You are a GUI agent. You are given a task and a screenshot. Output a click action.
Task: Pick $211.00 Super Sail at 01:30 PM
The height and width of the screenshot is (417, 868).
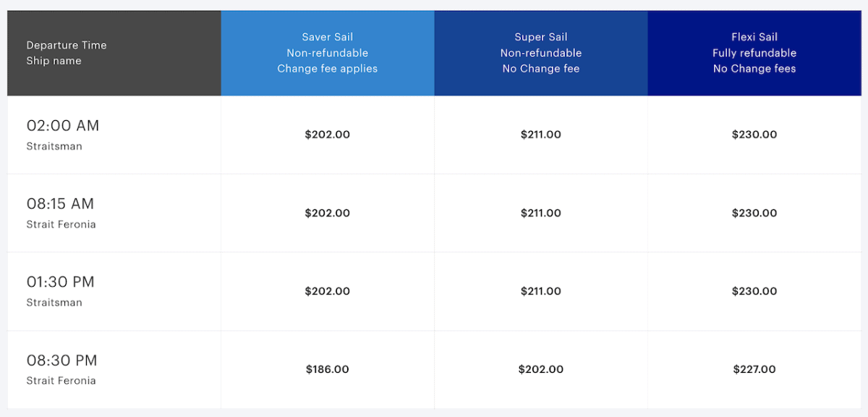(540, 291)
